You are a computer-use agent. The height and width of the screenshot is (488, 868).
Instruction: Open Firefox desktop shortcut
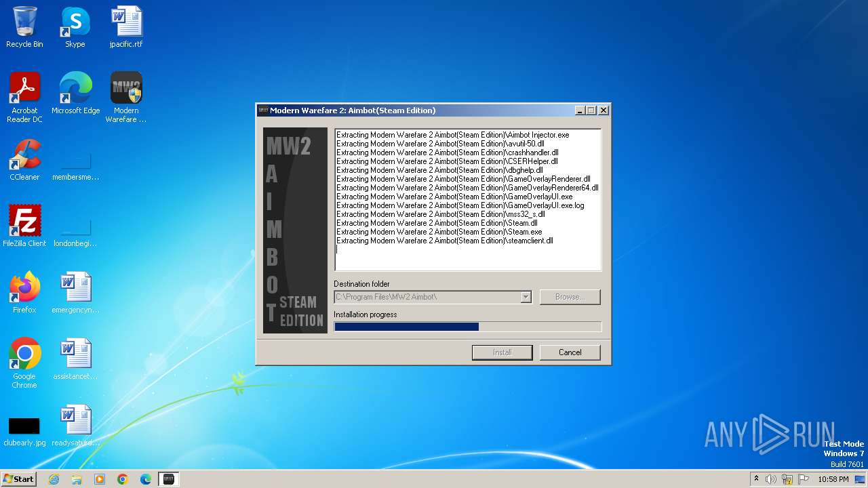[24, 292]
